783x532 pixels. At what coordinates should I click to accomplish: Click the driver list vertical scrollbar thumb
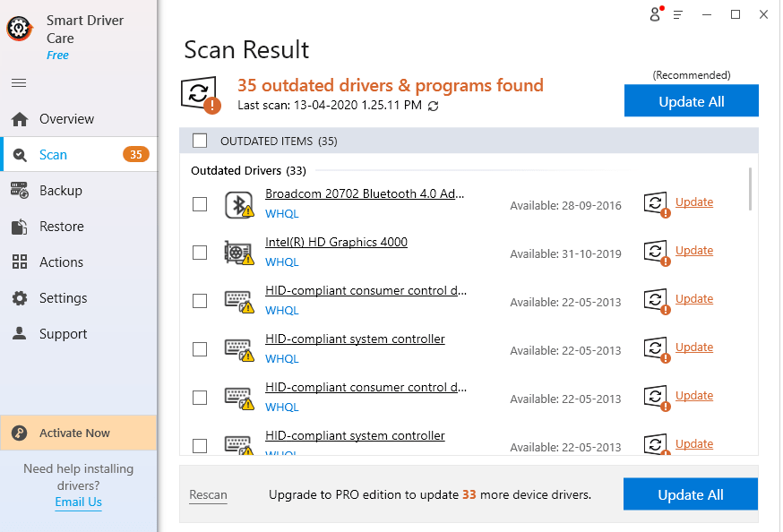(x=750, y=189)
